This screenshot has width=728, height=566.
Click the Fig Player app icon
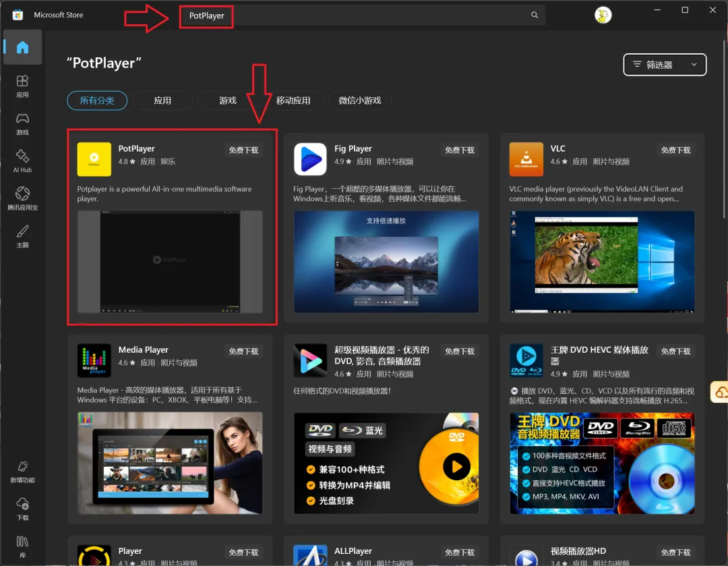[310, 159]
